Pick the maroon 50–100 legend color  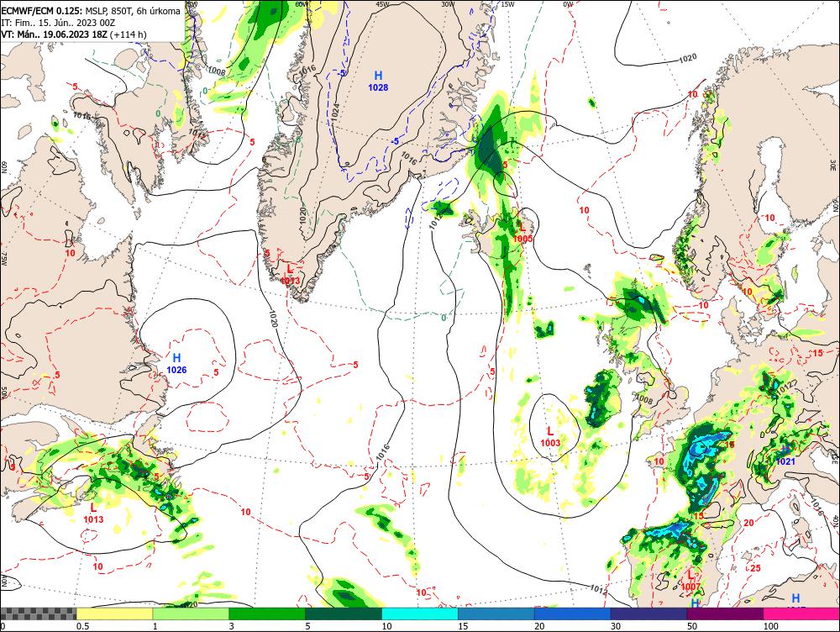click(726, 614)
